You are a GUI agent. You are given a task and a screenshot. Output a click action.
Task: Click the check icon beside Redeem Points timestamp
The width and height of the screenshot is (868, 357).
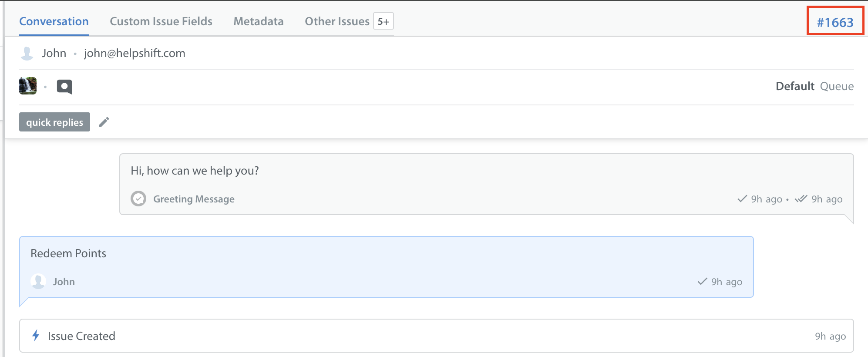tap(702, 281)
